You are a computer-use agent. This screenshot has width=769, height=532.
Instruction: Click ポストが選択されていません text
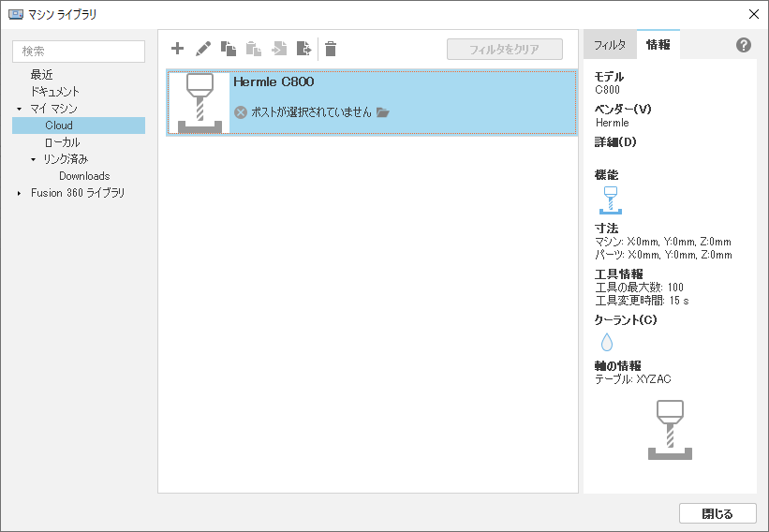(x=311, y=112)
